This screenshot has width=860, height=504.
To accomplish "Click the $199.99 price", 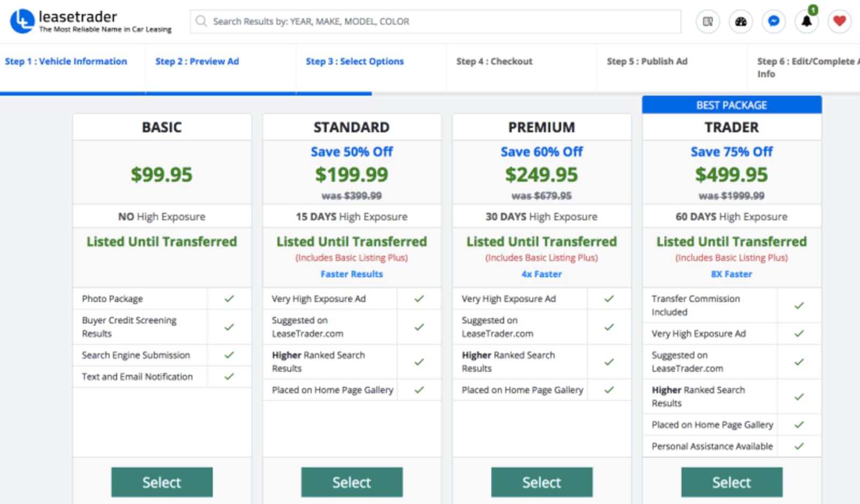I will 352,175.
